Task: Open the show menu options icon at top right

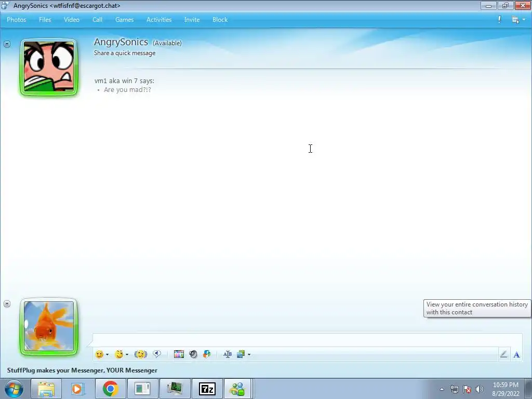Action: [518, 20]
